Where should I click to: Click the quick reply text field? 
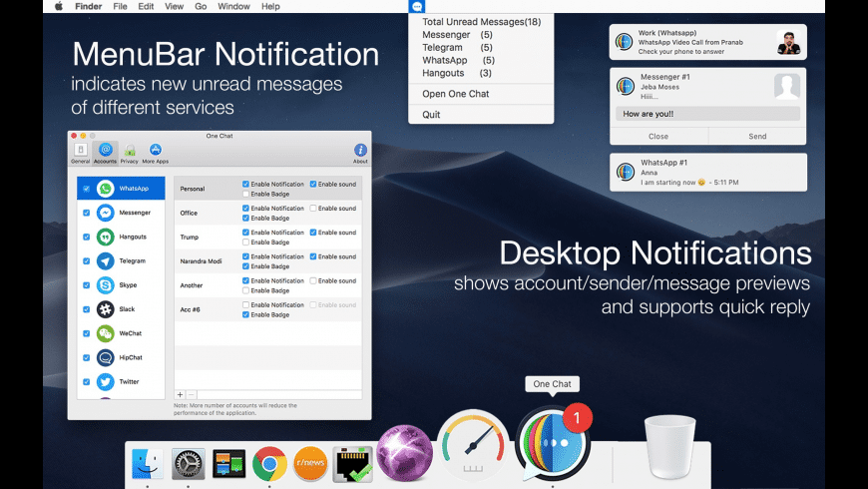708,114
